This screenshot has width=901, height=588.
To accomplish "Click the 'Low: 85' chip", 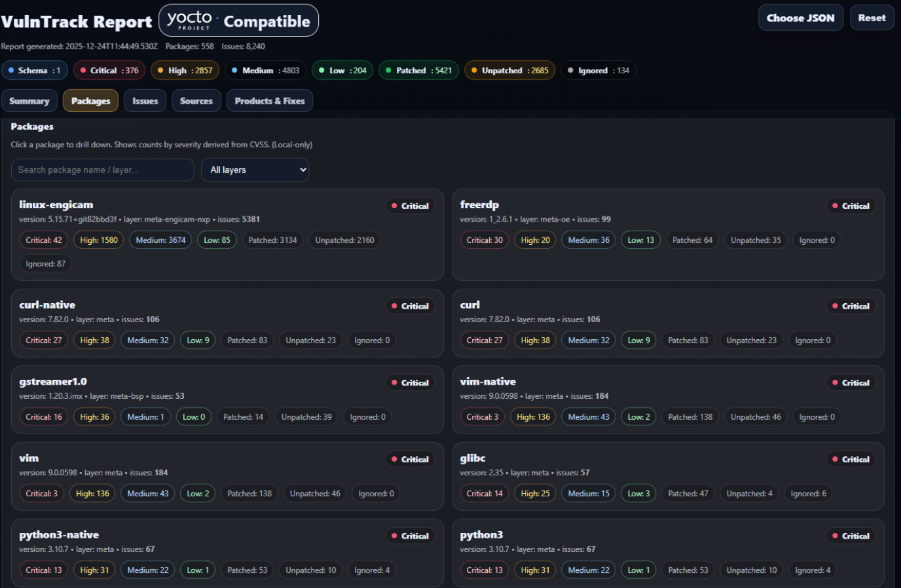I will (x=217, y=240).
